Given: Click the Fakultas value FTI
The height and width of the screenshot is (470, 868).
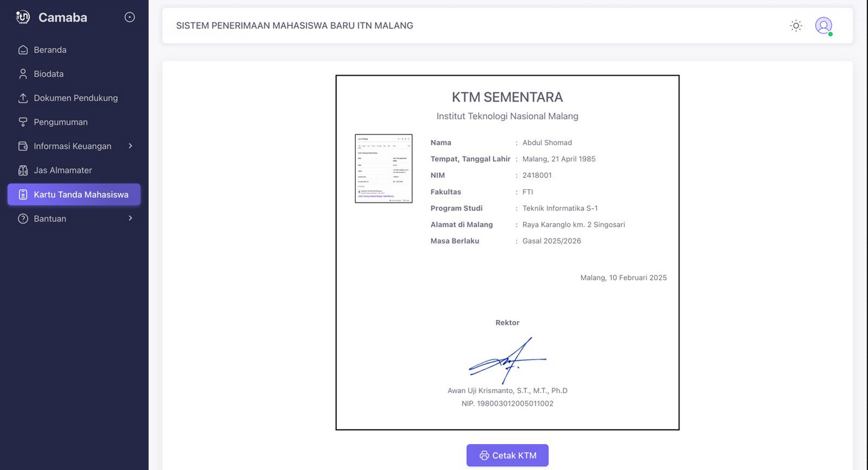Looking at the screenshot, I should click(527, 192).
